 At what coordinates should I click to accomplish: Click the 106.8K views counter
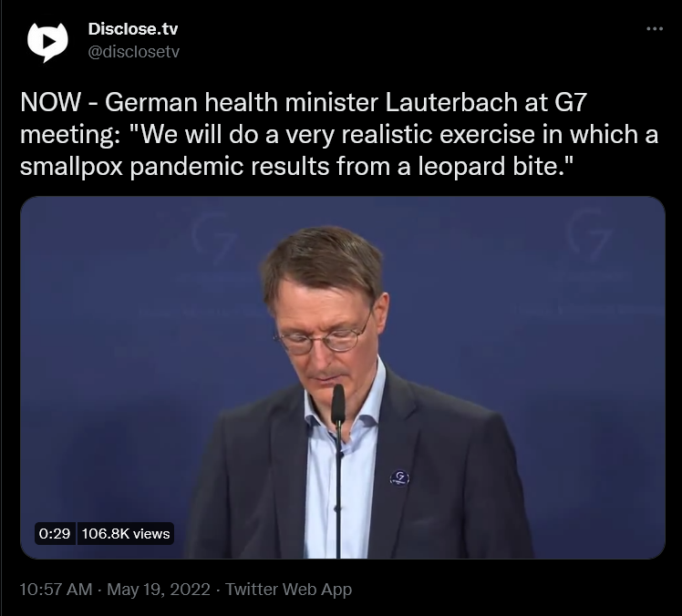[x=126, y=533]
